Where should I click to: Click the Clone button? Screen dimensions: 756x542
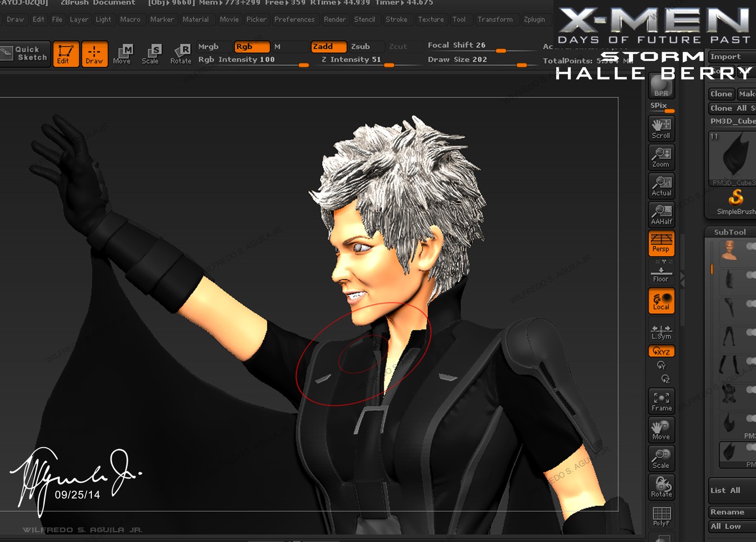721,94
